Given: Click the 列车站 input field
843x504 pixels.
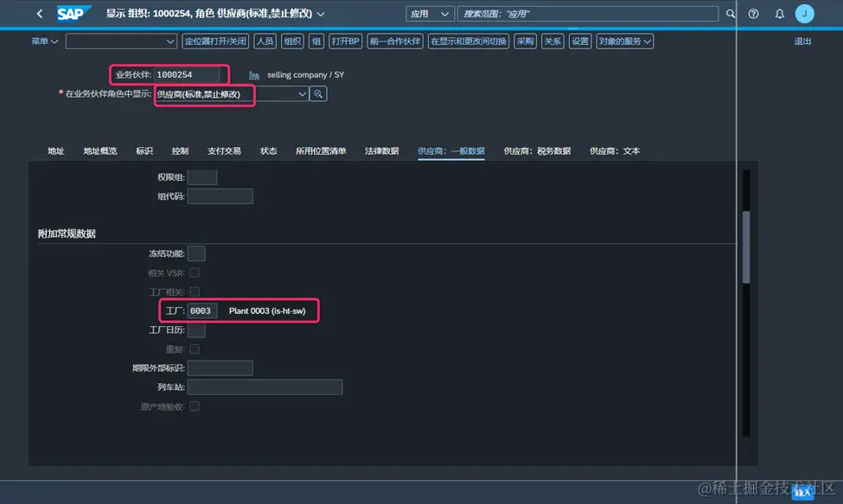Looking at the screenshot, I should (265, 387).
